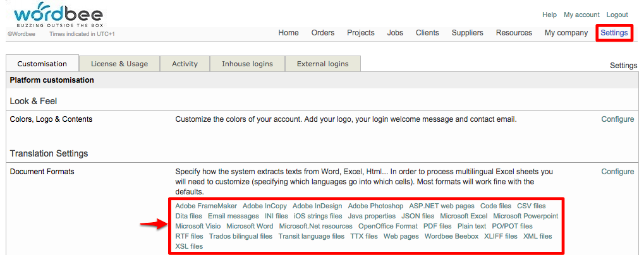
Task: Select the Microsoft Excel format link
Action: coord(463,216)
